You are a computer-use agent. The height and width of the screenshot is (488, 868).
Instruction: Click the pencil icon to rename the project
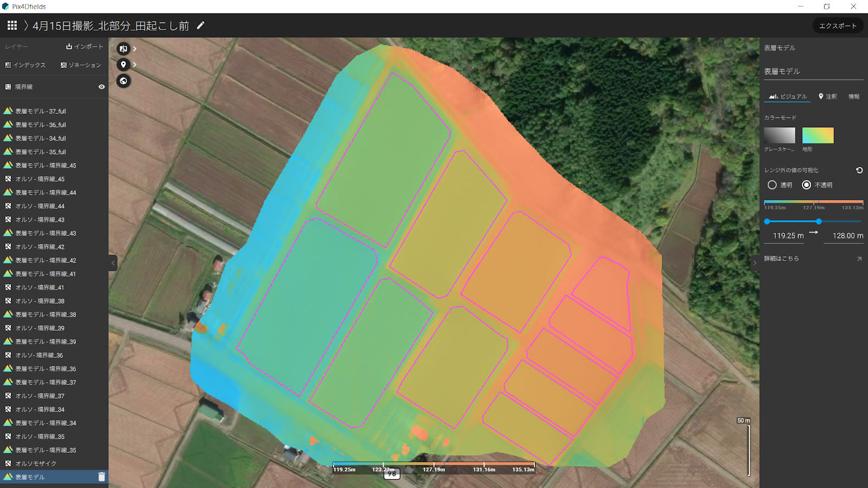coord(200,25)
